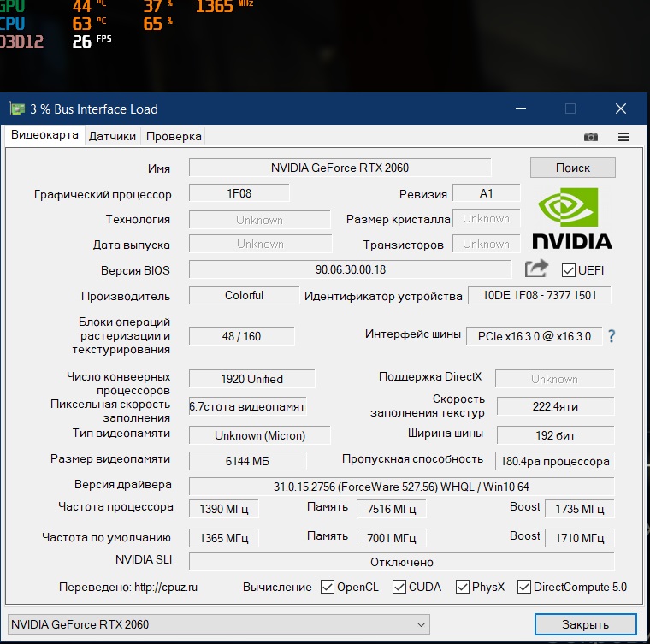Toggle the OpenCL checkbox

pyautogui.click(x=328, y=587)
